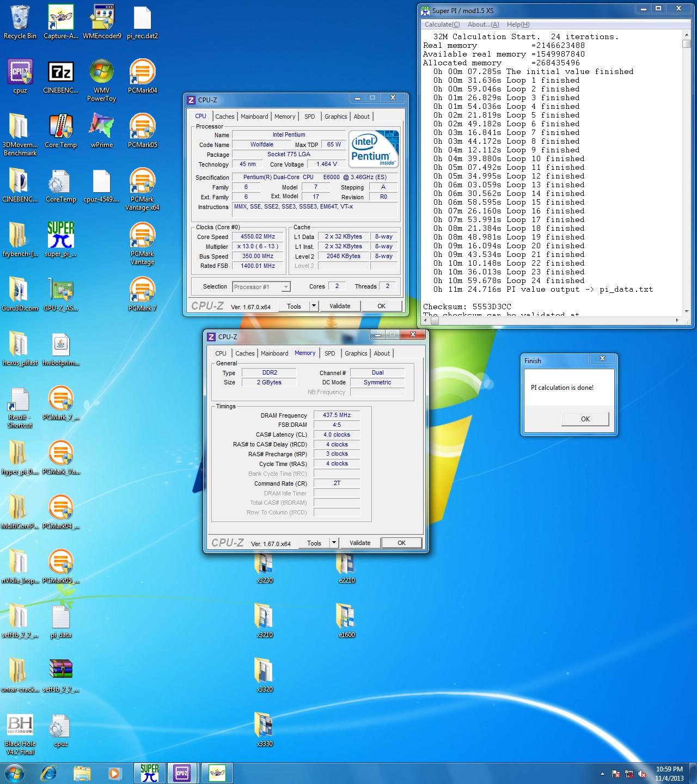
Task: Show hidden system tray icons arrow
Action: click(602, 774)
